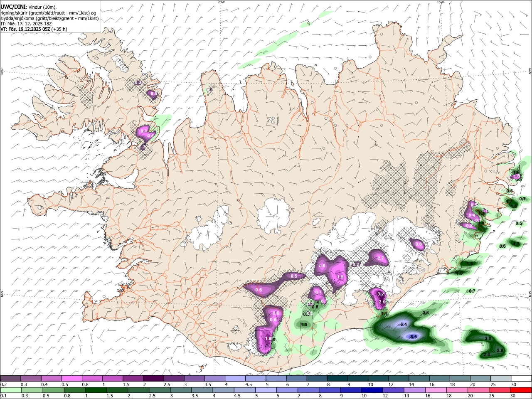Click the '0.4' label under the upper legend

(44, 384)
